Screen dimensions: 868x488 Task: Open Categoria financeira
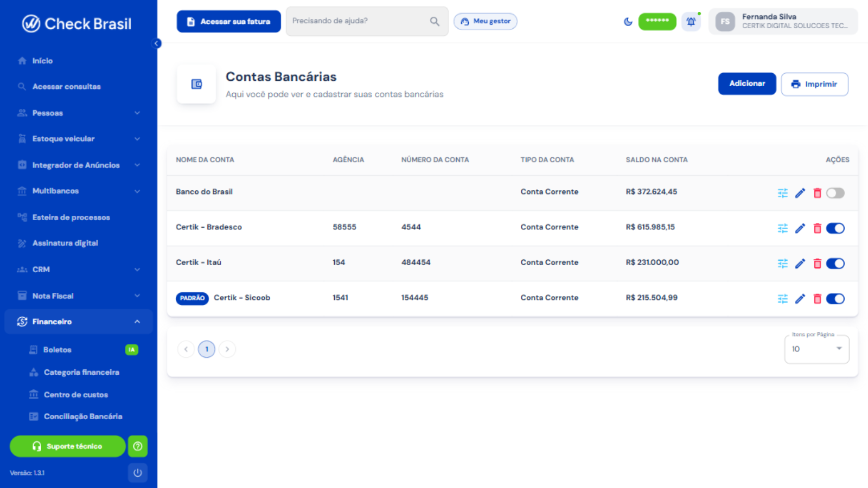pos(81,373)
